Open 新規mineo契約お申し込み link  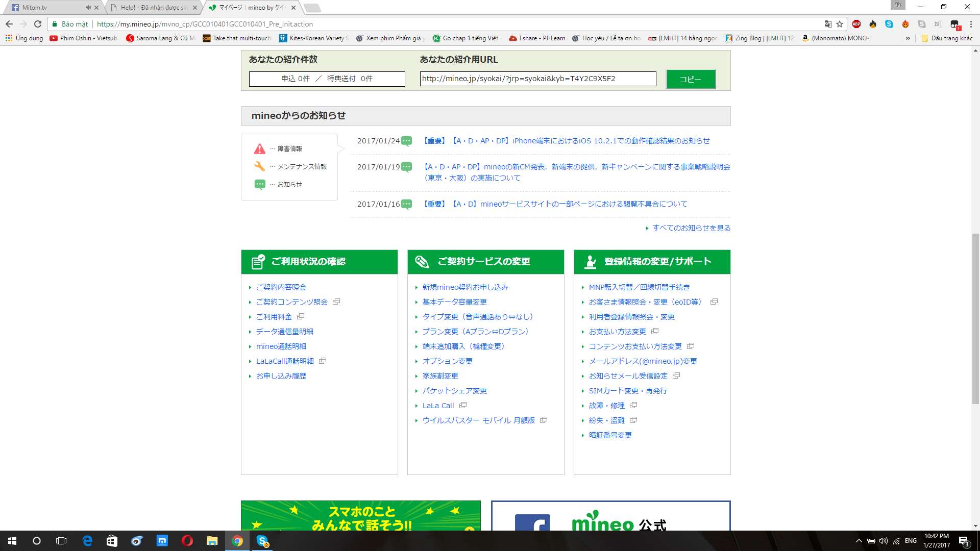coord(465,287)
